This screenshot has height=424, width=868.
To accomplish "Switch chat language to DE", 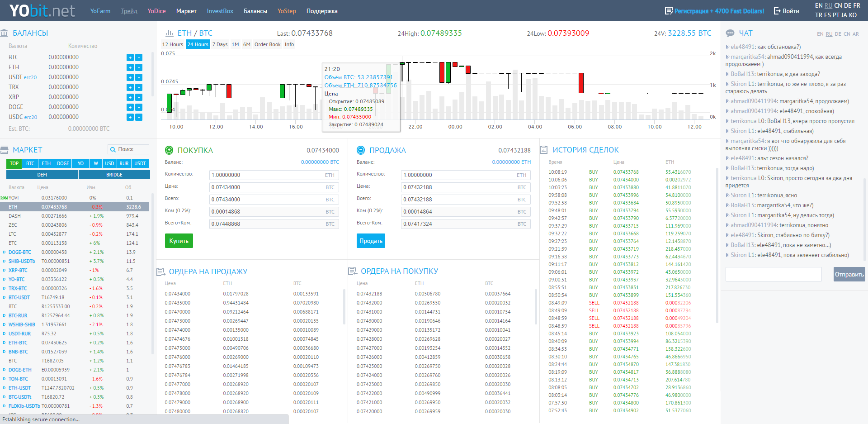I will coord(838,33).
